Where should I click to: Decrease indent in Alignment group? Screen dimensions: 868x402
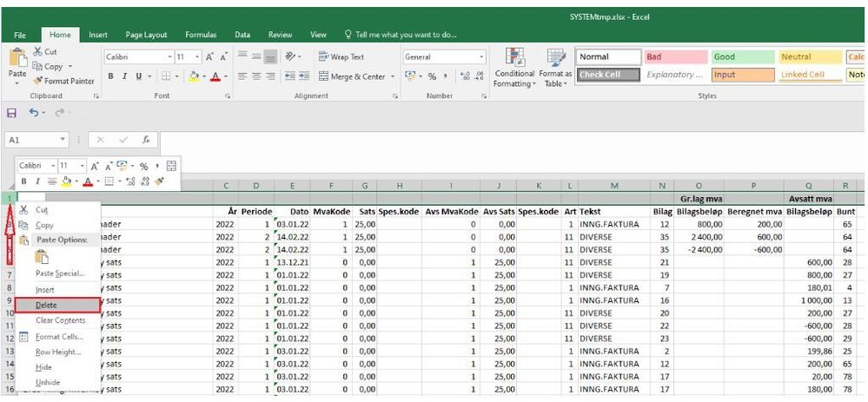[289, 76]
